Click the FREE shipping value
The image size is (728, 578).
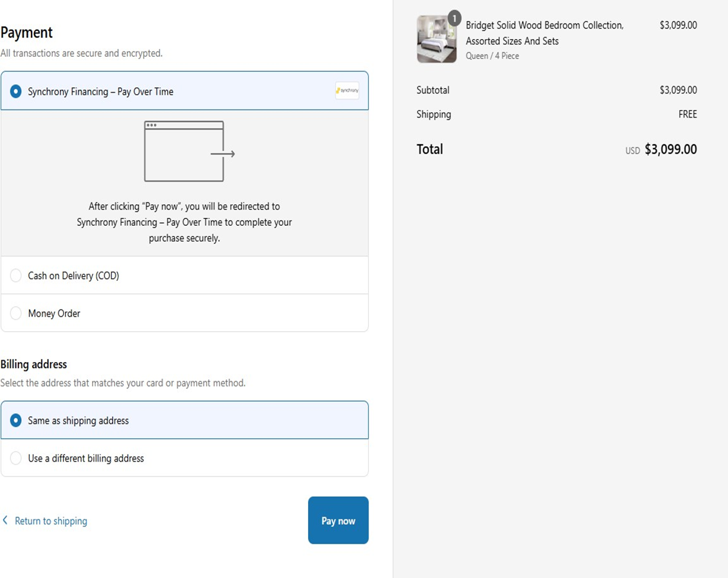[x=687, y=114]
